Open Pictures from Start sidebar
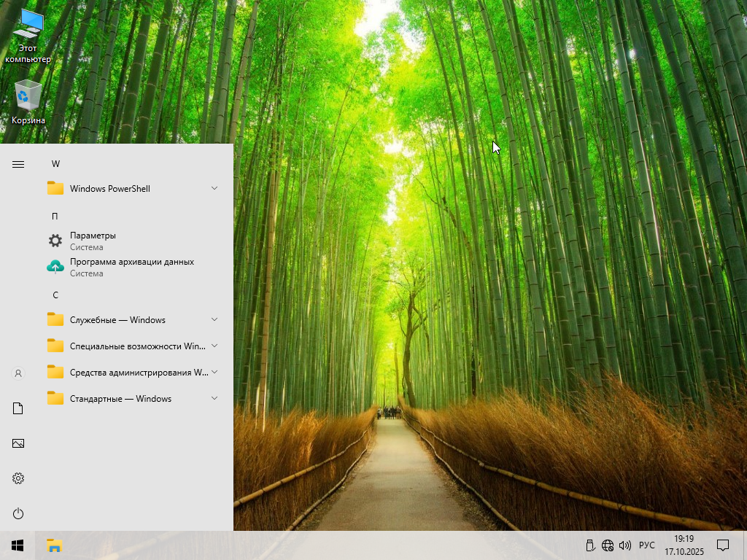Screen dimensions: 747x560 point(18,443)
